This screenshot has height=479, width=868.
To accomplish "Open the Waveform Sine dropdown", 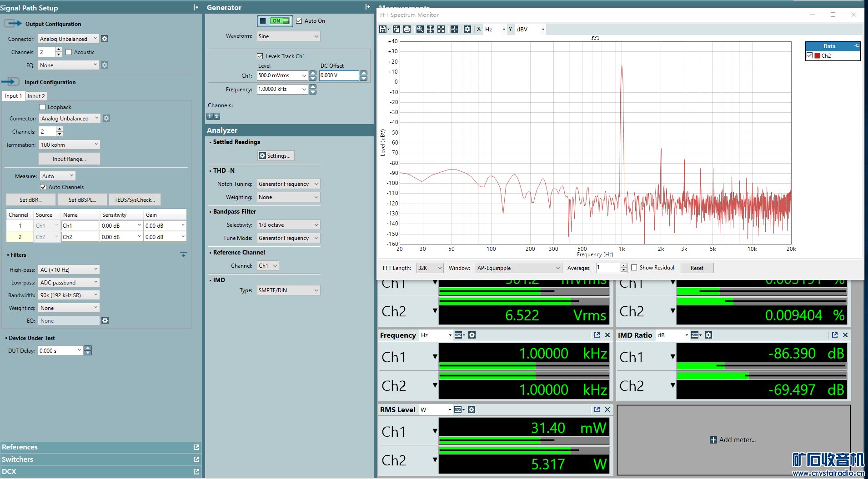I will [289, 36].
